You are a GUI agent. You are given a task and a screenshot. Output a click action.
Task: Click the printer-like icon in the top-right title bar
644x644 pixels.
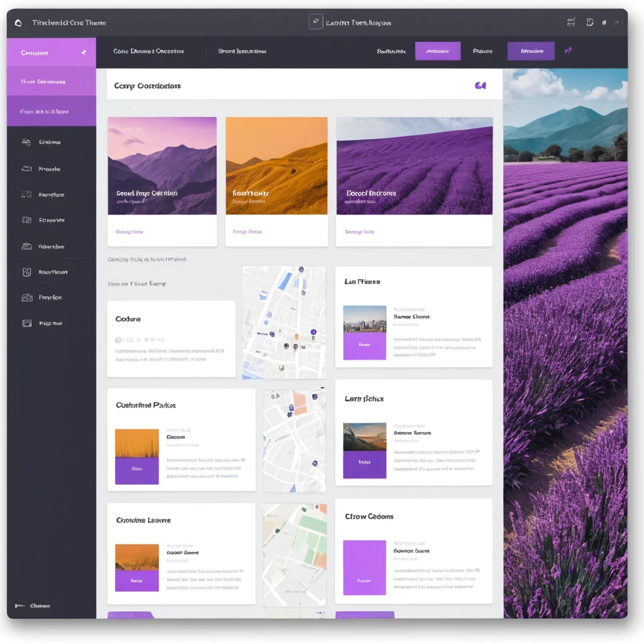point(571,23)
